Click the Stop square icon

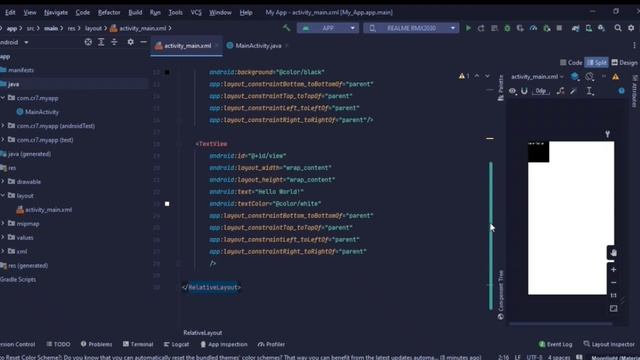click(x=559, y=28)
